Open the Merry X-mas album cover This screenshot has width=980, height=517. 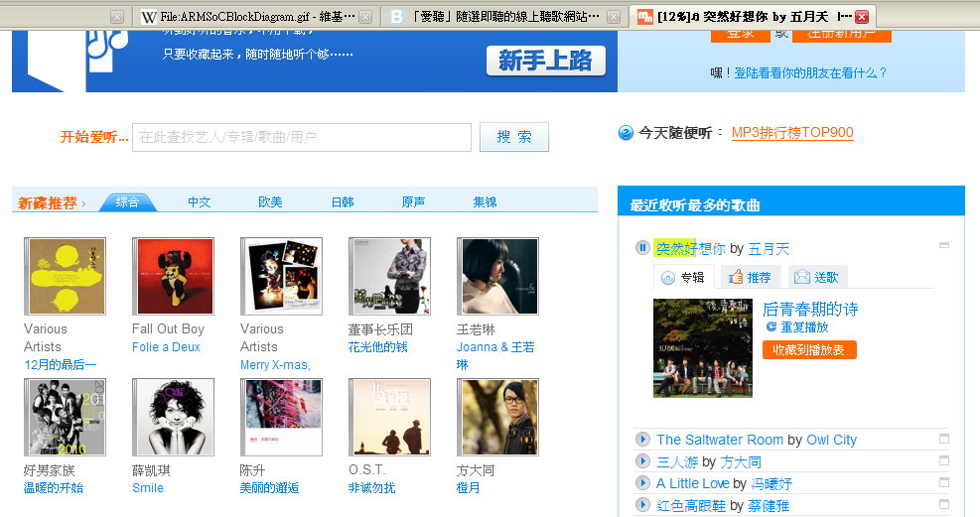click(x=281, y=276)
